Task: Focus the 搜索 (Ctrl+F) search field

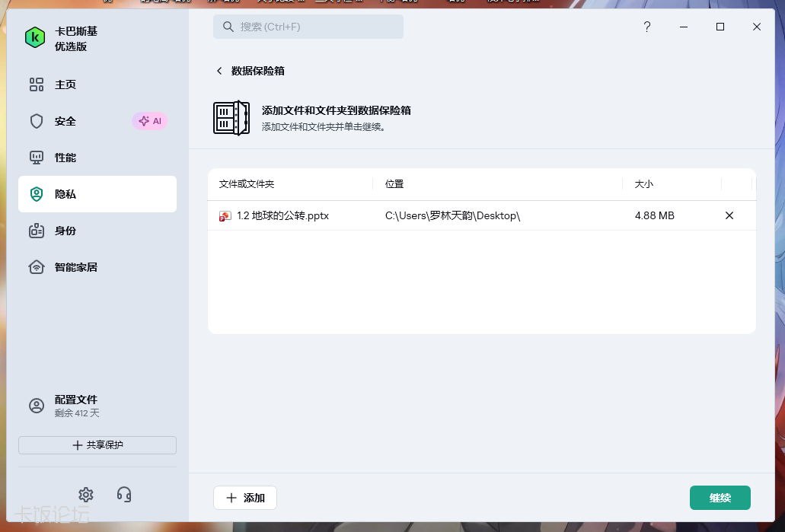Action: point(308,27)
